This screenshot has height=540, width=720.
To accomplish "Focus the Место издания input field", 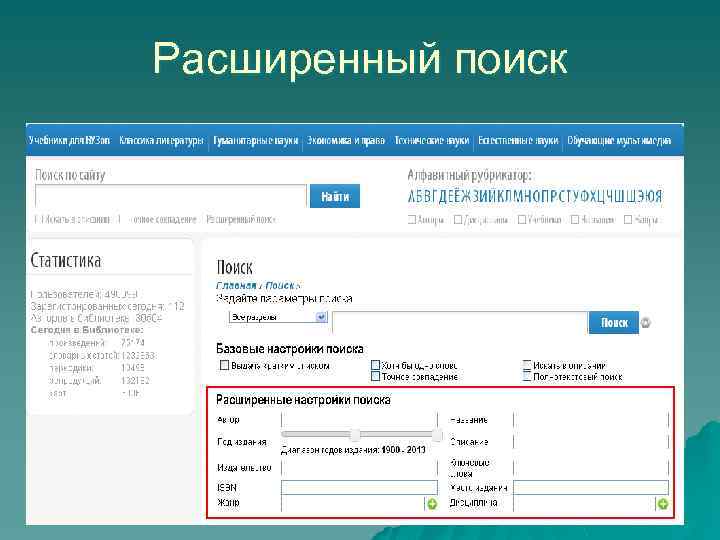I will click(x=591, y=487).
